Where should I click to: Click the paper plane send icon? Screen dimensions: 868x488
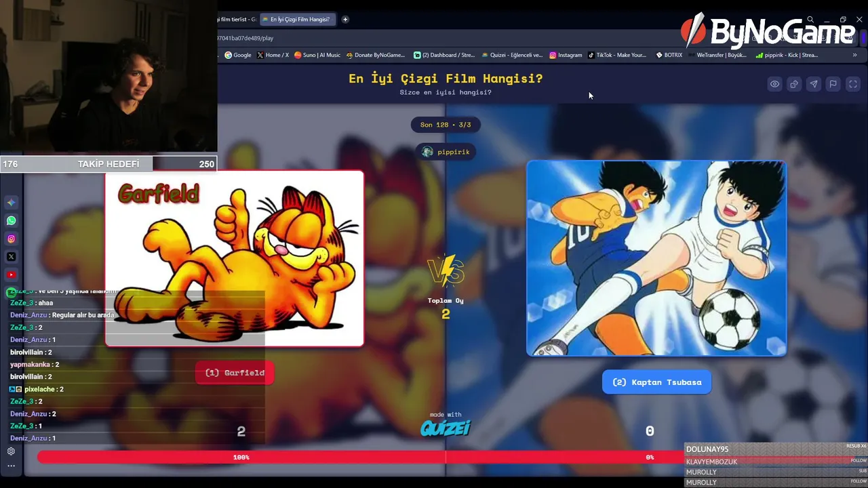814,84
